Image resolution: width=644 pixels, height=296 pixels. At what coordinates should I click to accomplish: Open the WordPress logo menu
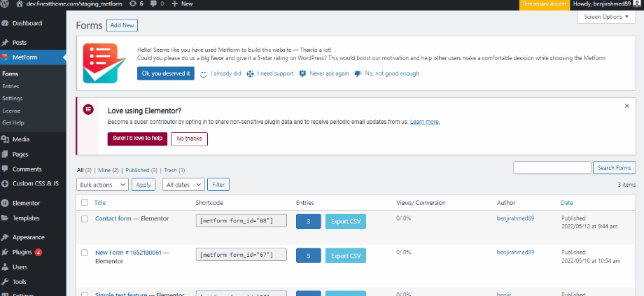5,3
